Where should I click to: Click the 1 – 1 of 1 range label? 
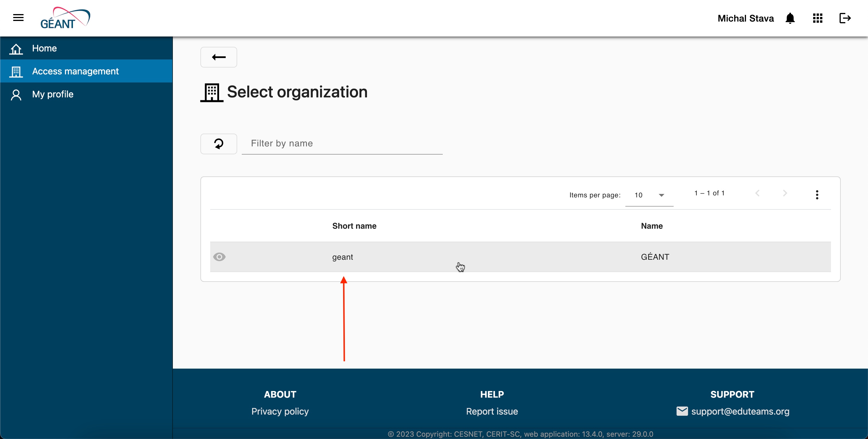[x=709, y=193]
